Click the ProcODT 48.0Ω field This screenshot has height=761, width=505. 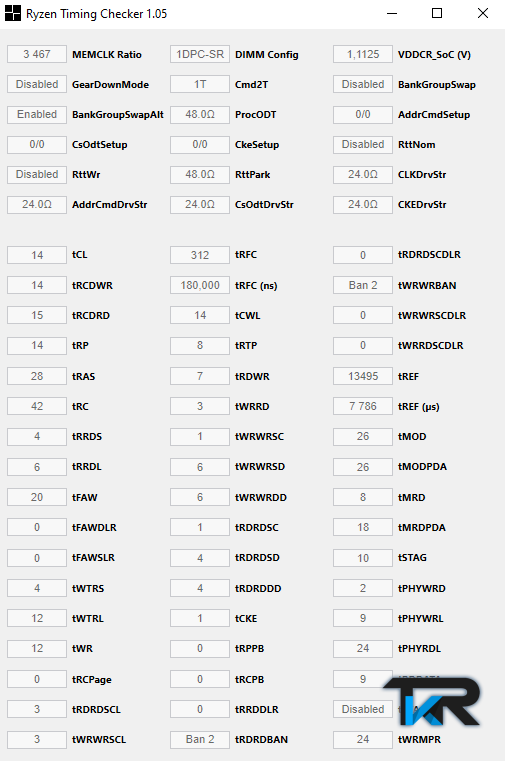pos(200,115)
